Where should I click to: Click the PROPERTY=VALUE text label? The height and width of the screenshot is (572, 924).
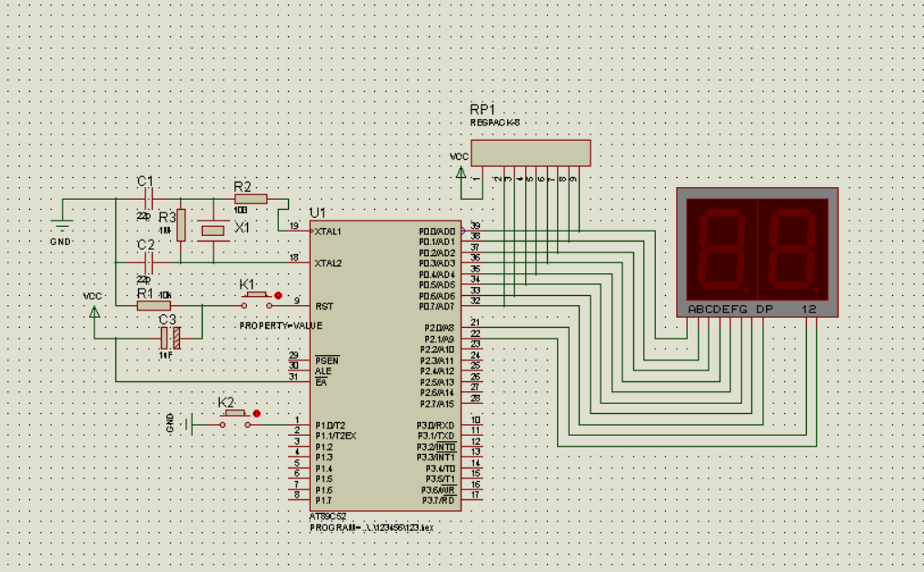coord(281,326)
